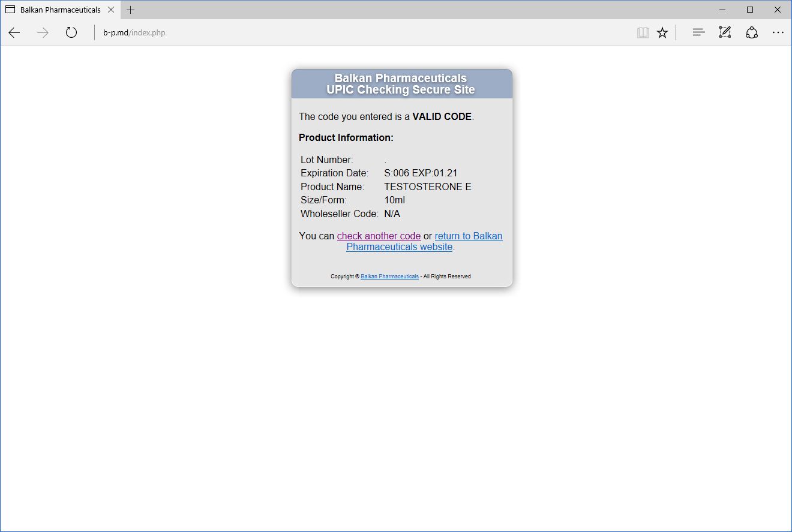Screen dimensions: 792x532
Task: Follow the "check another code" link
Action: tap(379, 236)
